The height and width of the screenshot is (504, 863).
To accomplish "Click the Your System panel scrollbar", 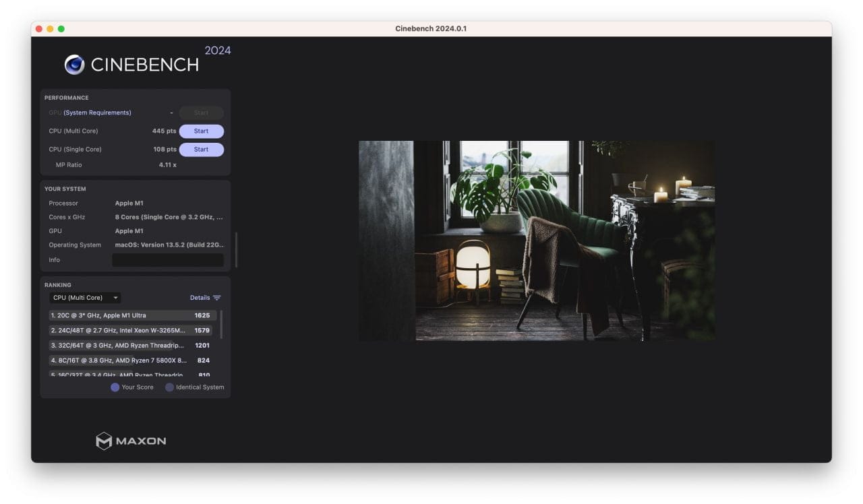I will (x=237, y=250).
